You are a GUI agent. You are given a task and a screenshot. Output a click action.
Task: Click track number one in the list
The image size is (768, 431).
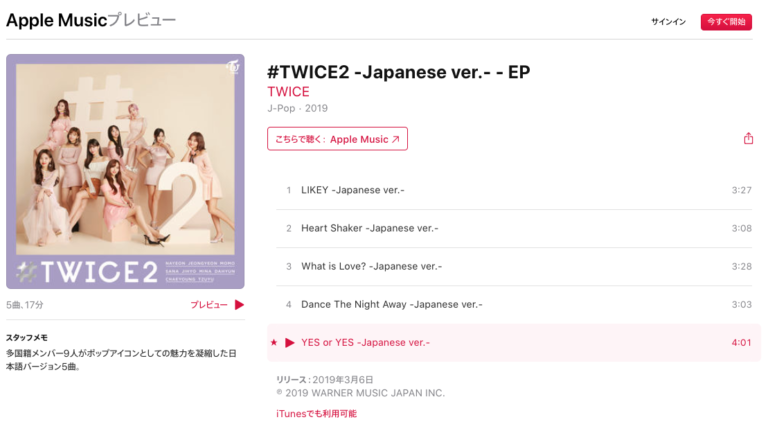click(x=288, y=190)
